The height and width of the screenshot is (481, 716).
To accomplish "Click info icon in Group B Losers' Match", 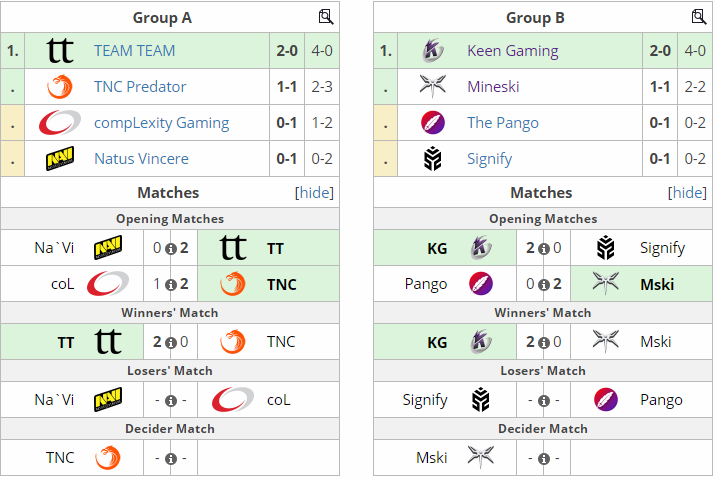I will coord(543,401).
